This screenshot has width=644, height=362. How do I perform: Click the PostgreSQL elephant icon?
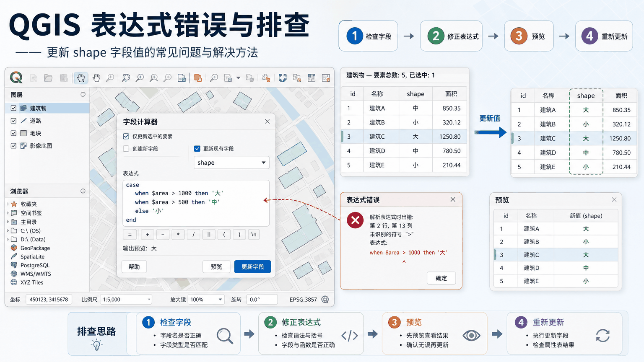click(14, 265)
